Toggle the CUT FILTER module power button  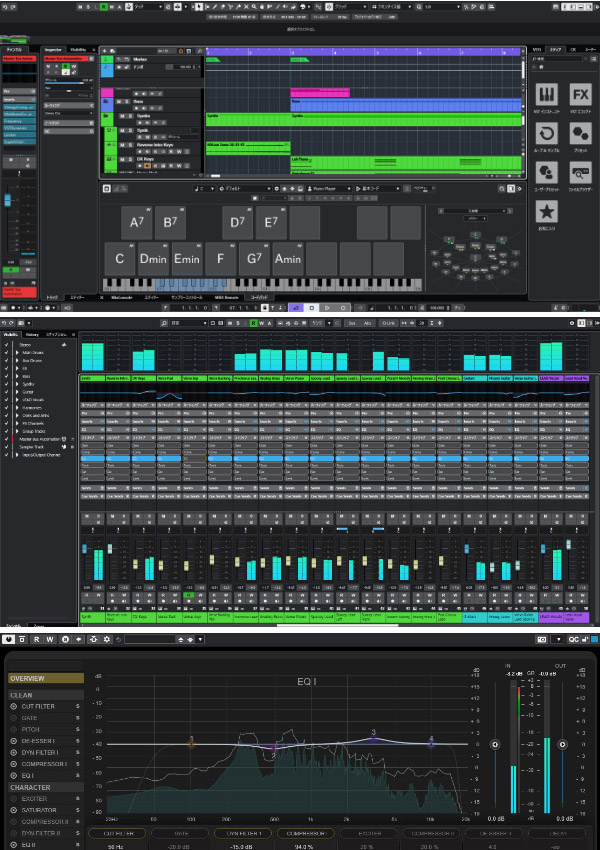click(x=14, y=707)
